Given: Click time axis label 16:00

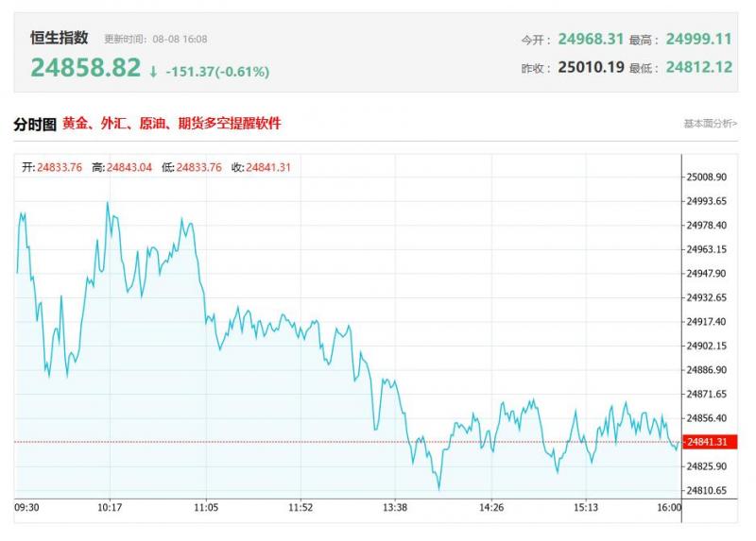Looking at the screenshot, I should click(x=669, y=508).
